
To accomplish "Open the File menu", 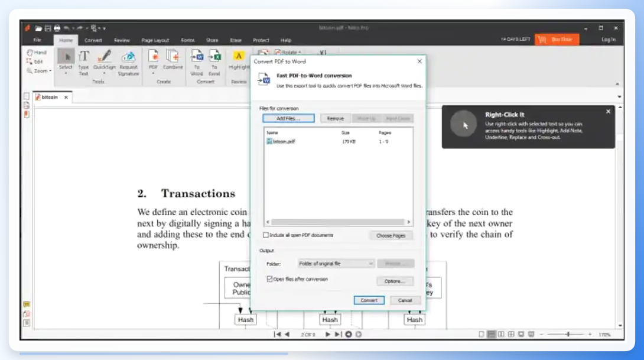I will (x=37, y=40).
